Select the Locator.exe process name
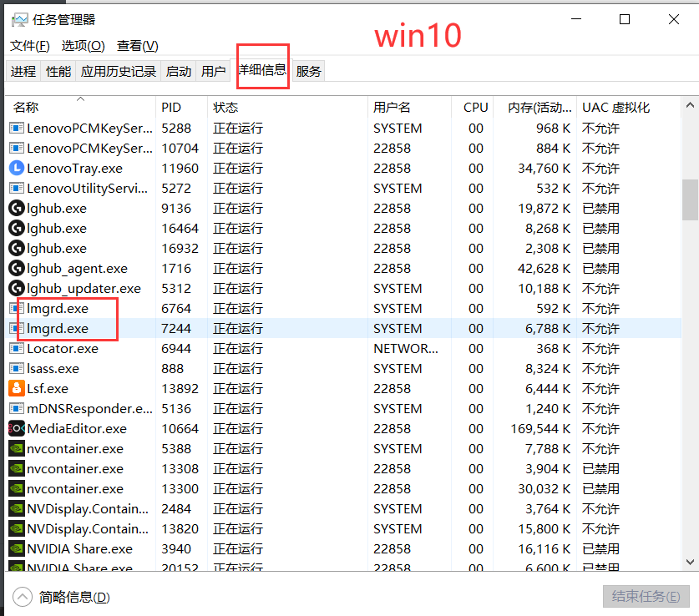Image resolution: width=699 pixels, height=616 pixels. click(x=63, y=348)
